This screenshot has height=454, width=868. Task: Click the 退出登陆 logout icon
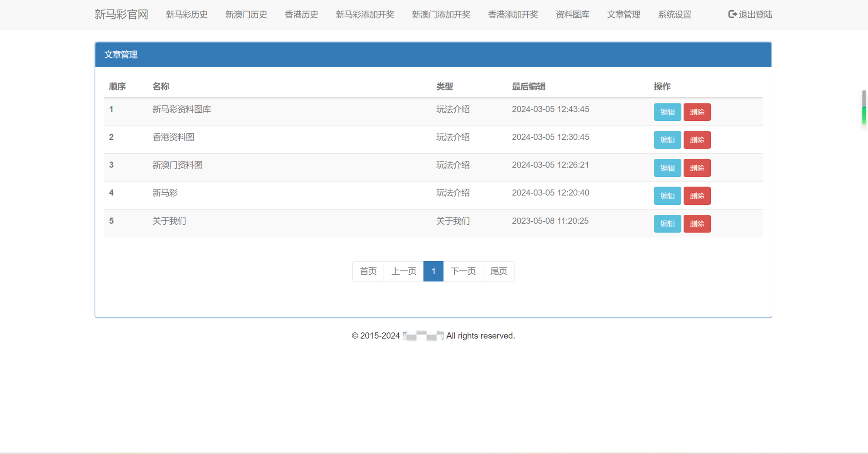732,14
